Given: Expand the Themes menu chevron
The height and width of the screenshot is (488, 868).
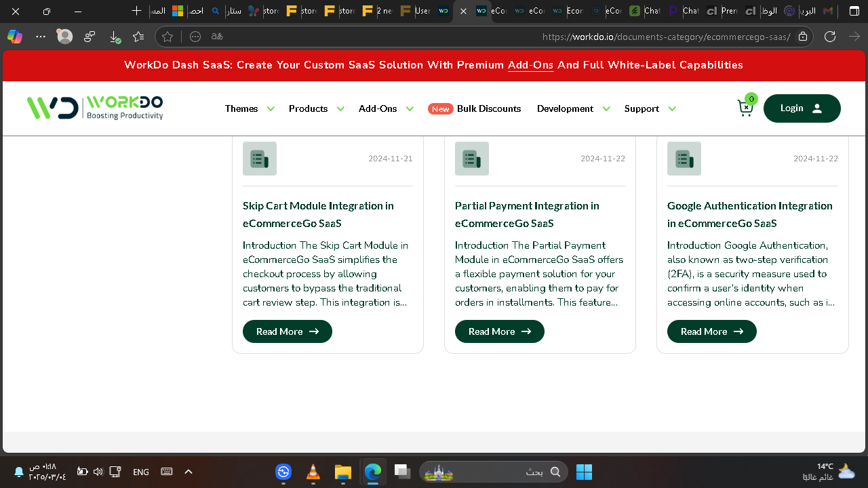Looking at the screenshot, I should (x=271, y=108).
